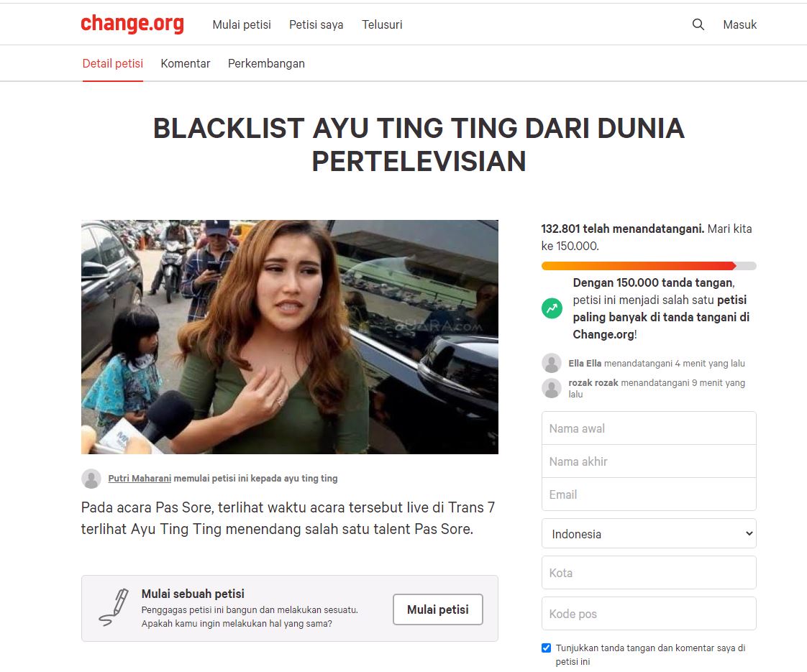This screenshot has width=807, height=672.
Task: Open the Perkembangan tab
Action: click(266, 64)
